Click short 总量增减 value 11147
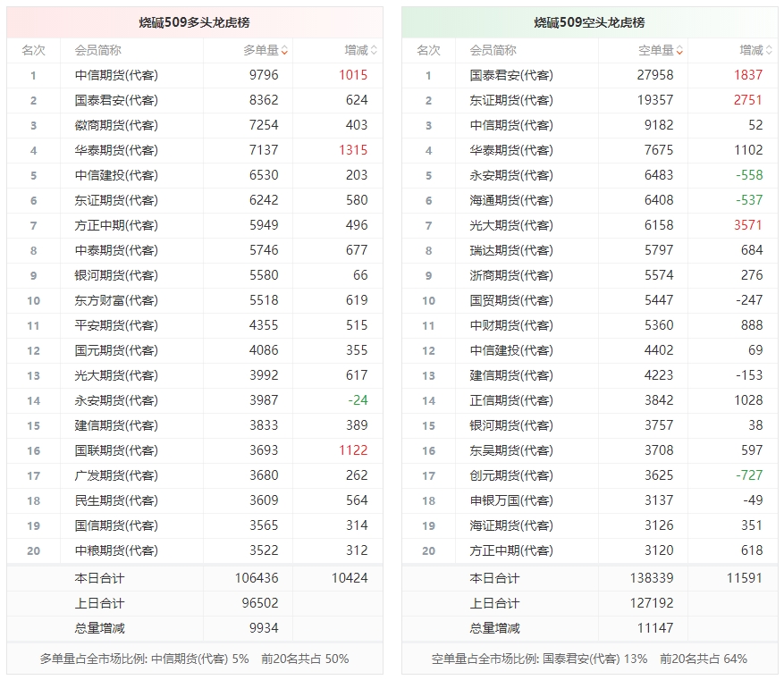Image resolution: width=784 pixels, height=680 pixels. (655, 628)
